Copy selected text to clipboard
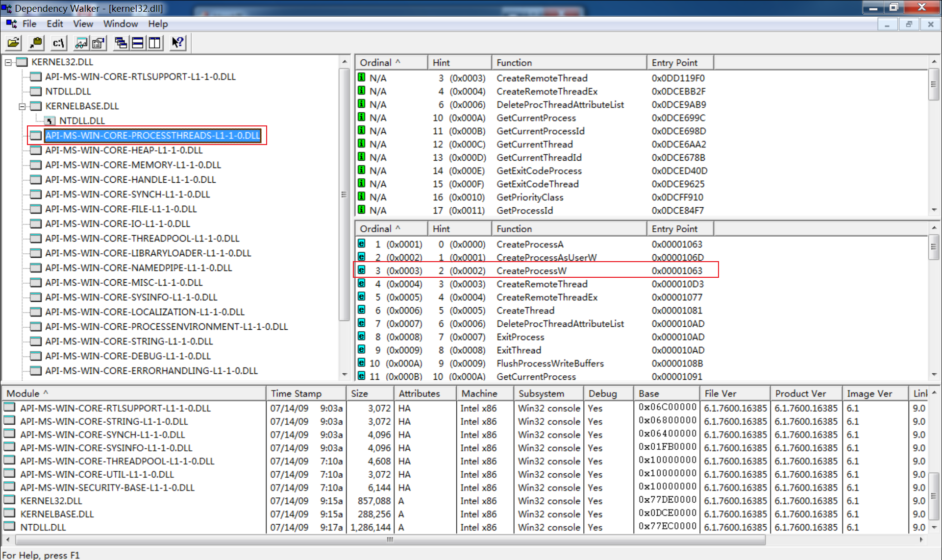Screen dimensions: 942x560 (35, 43)
